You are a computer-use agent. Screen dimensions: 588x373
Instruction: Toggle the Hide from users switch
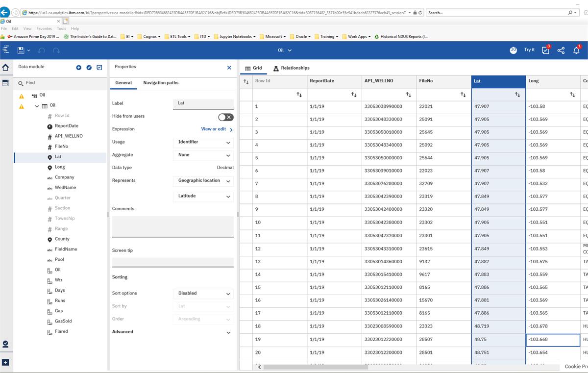pyautogui.click(x=226, y=117)
